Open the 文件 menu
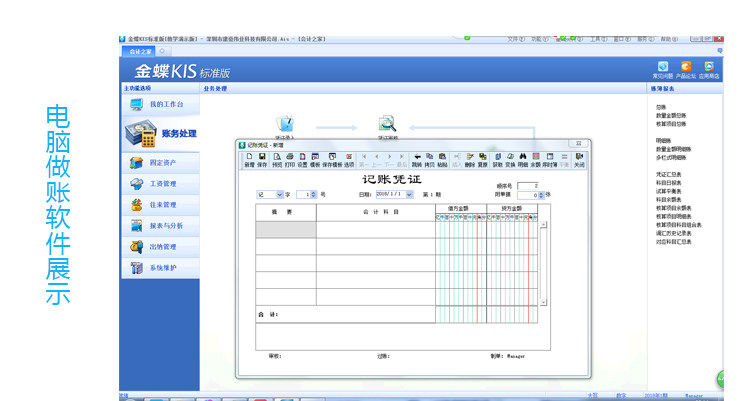 click(516, 39)
